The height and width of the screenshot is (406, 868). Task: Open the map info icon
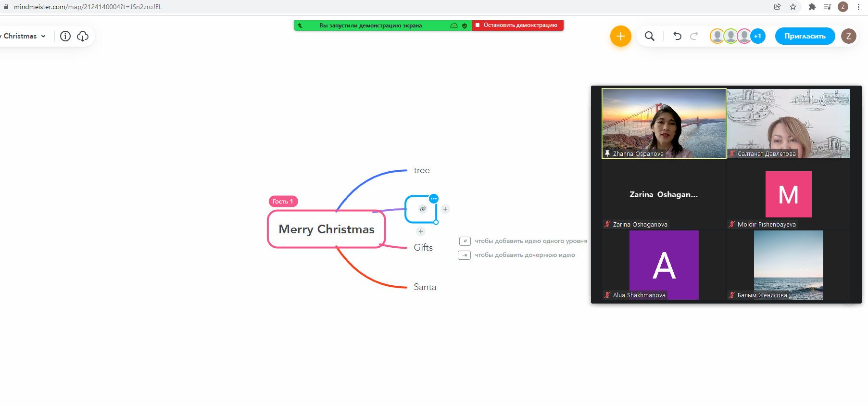click(65, 36)
